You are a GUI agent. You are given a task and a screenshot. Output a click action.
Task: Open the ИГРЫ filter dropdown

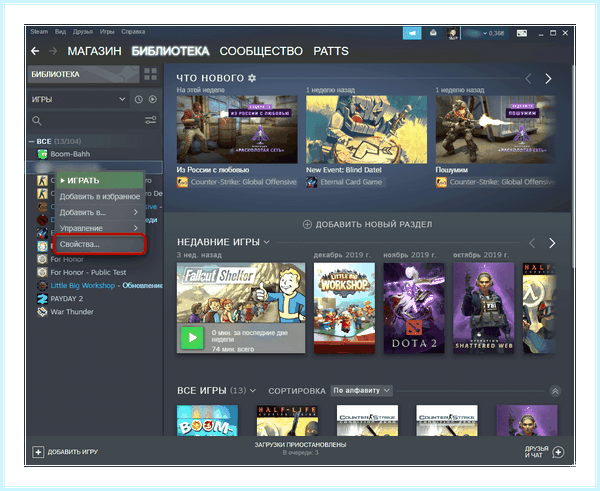click(78, 100)
